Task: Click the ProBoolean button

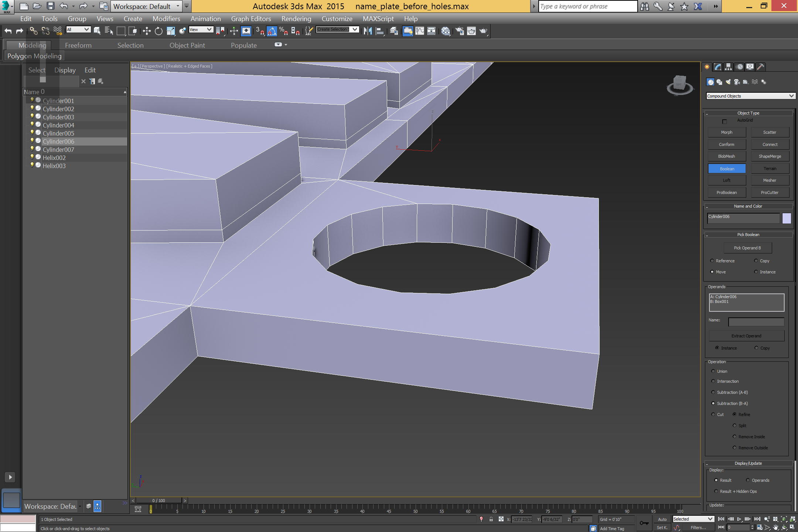Action: (727, 192)
